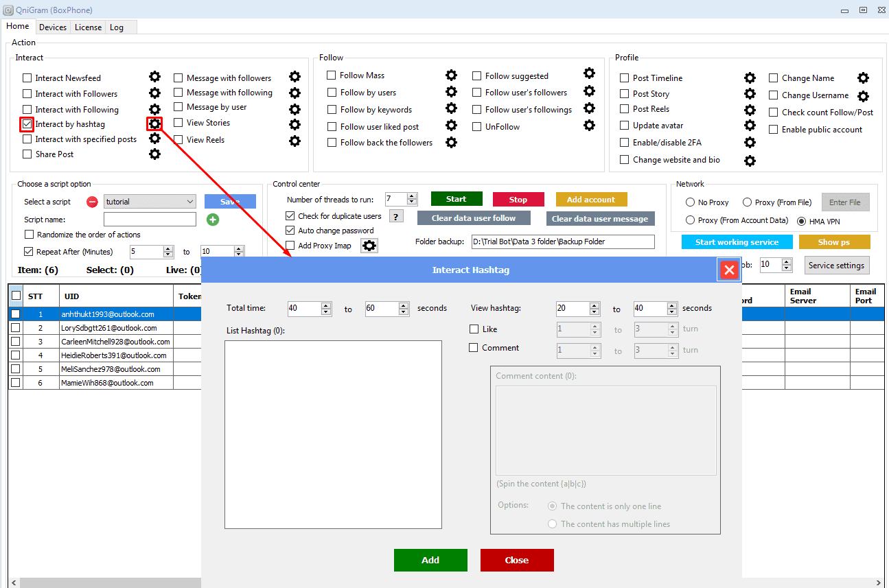This screenshot has width=889, height=588.
Task: Click green plus icon to add script
Action: coord(213,220)
